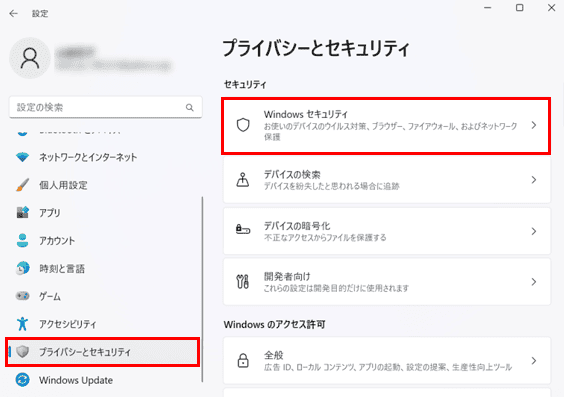This screenshot has height=397, width=564.
Task: Close the Settings window
Action: pos(551,8)
